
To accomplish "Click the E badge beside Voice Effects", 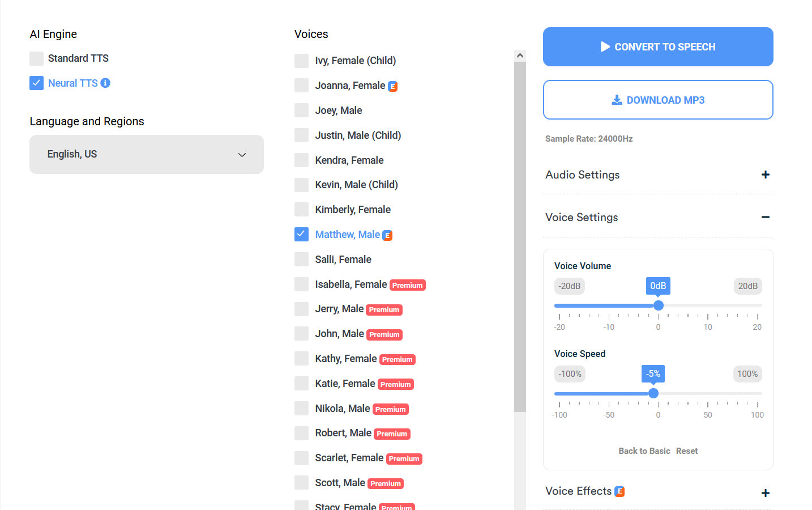I will tap(619, 491).
